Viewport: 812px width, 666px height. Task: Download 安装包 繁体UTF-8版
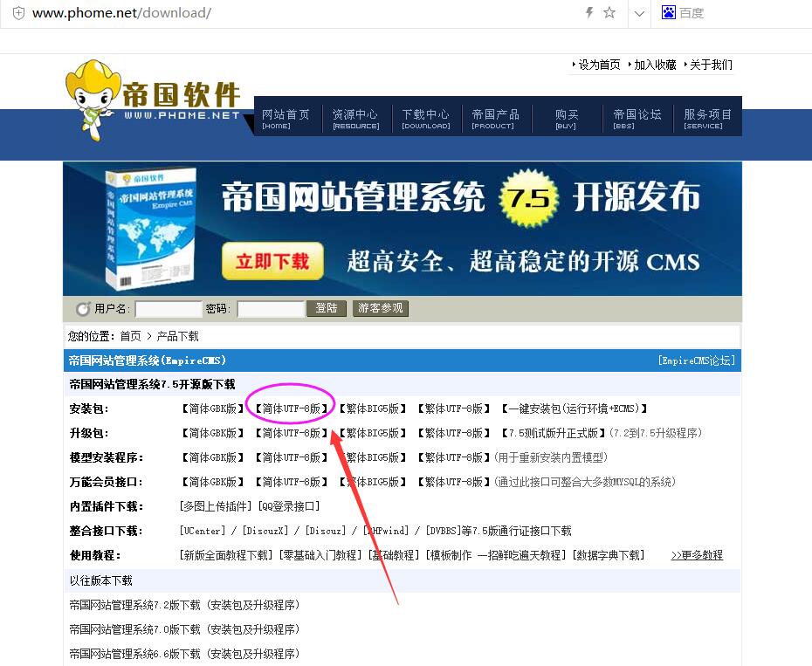[x=454, y=409]
